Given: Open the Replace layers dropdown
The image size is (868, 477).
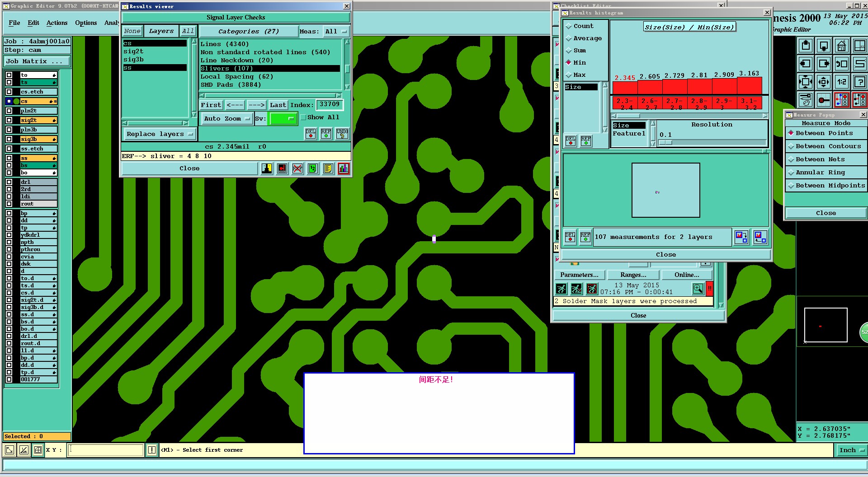Looking at the screenshot, I should coord(160,134).
